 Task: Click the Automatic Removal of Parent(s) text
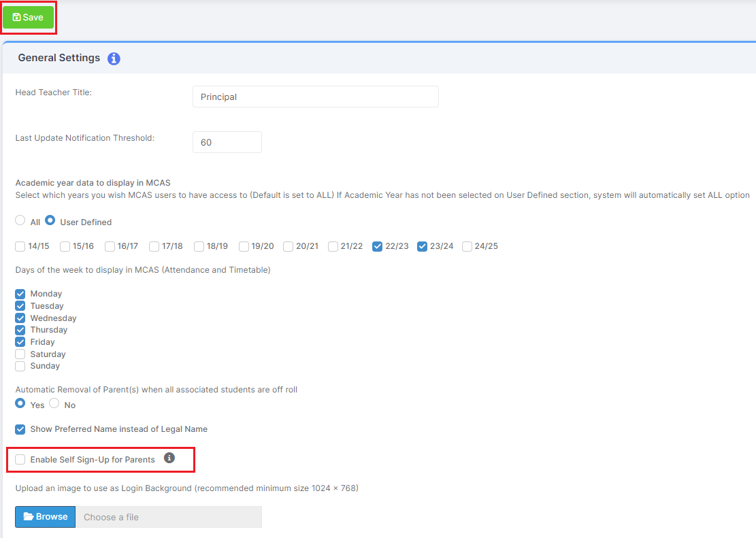157,390
